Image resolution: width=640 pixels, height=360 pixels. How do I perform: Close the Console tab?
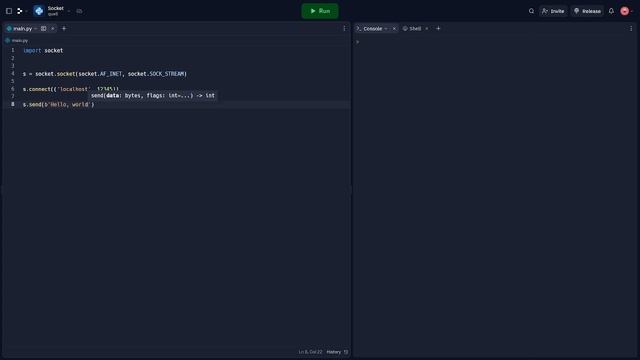394,29
